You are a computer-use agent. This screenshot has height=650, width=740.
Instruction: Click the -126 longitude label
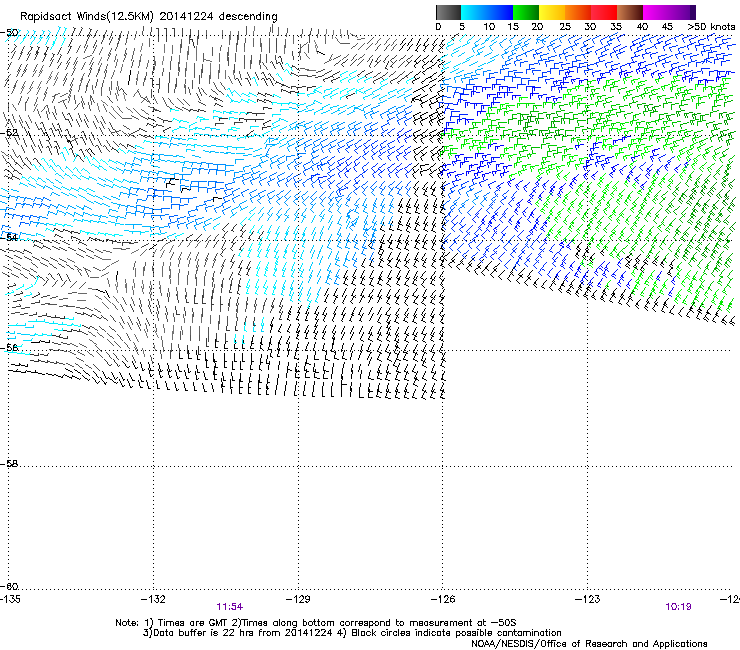(443, 599)
